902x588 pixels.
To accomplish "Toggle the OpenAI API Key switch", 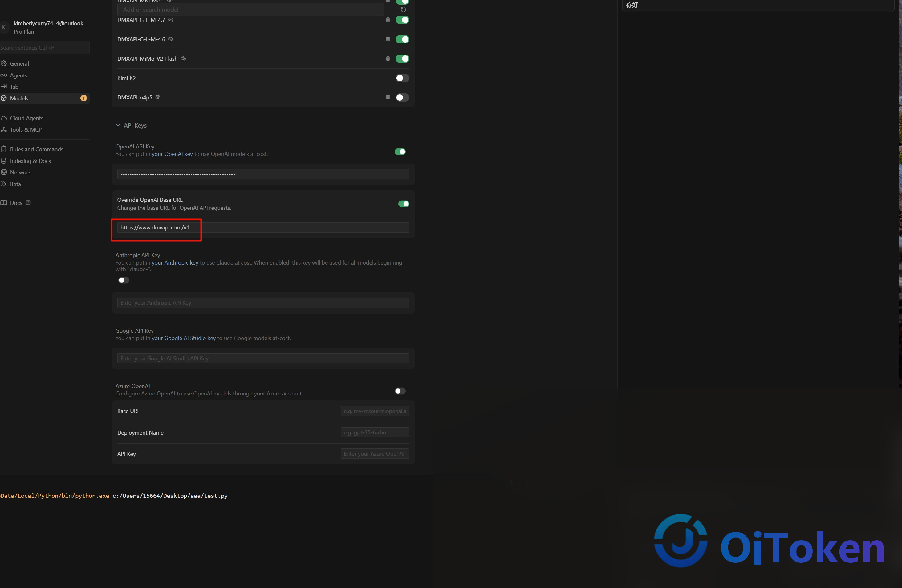I will coord(400,152).
